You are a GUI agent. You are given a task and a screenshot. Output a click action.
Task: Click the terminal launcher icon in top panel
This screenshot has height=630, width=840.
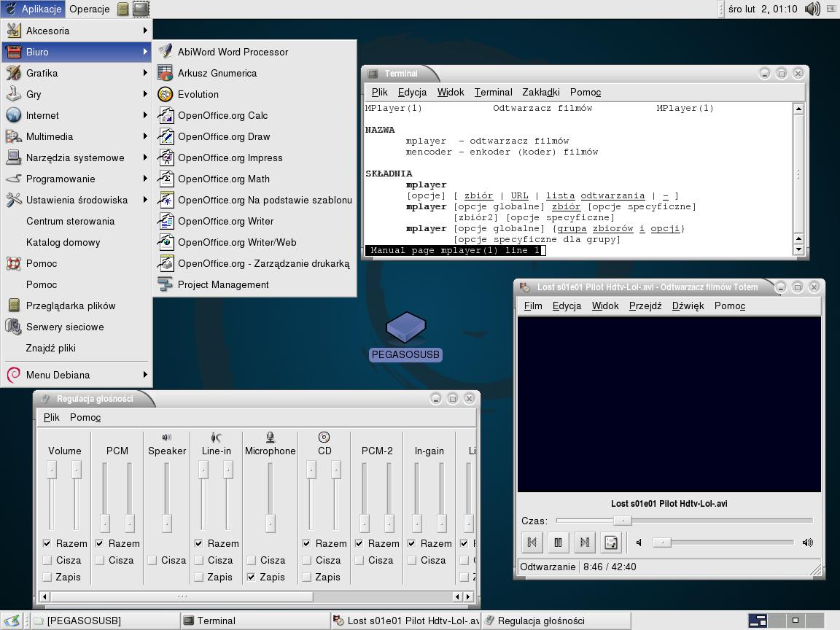pyautogui.click(x=140, y=9)
